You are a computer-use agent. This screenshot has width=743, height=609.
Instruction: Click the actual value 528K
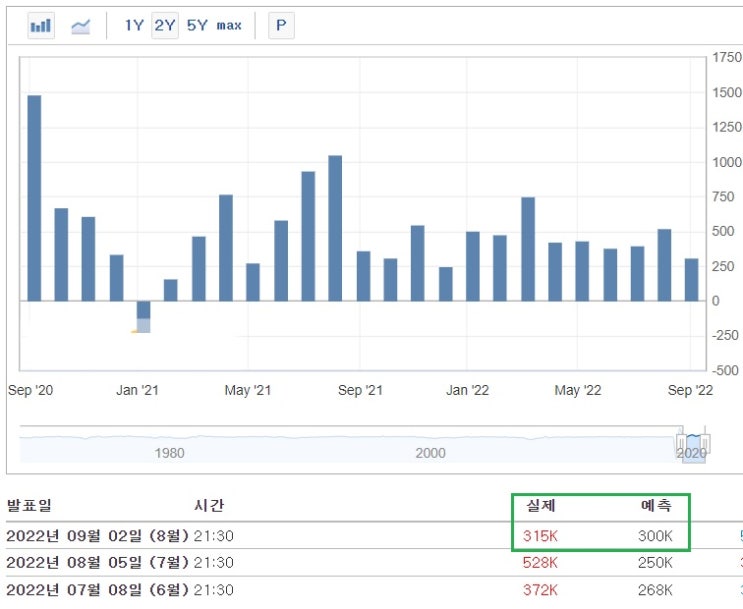(540, 563)
